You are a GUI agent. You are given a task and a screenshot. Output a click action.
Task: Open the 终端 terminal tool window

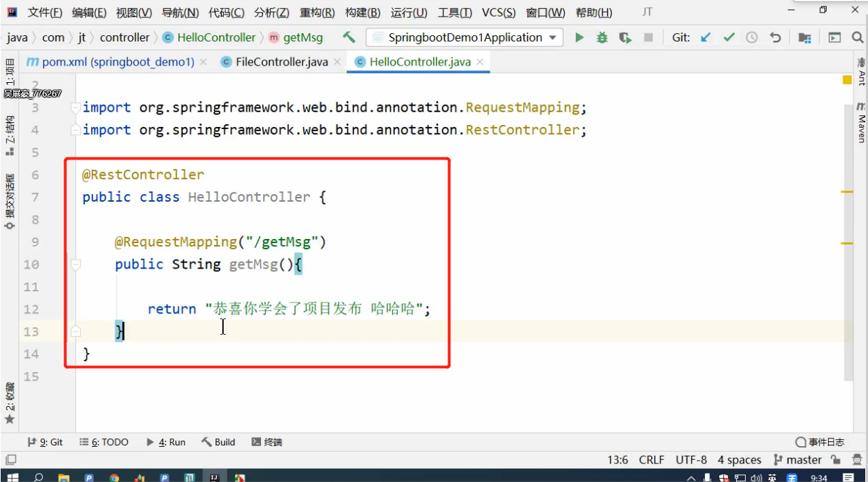(x=267, y=442)
